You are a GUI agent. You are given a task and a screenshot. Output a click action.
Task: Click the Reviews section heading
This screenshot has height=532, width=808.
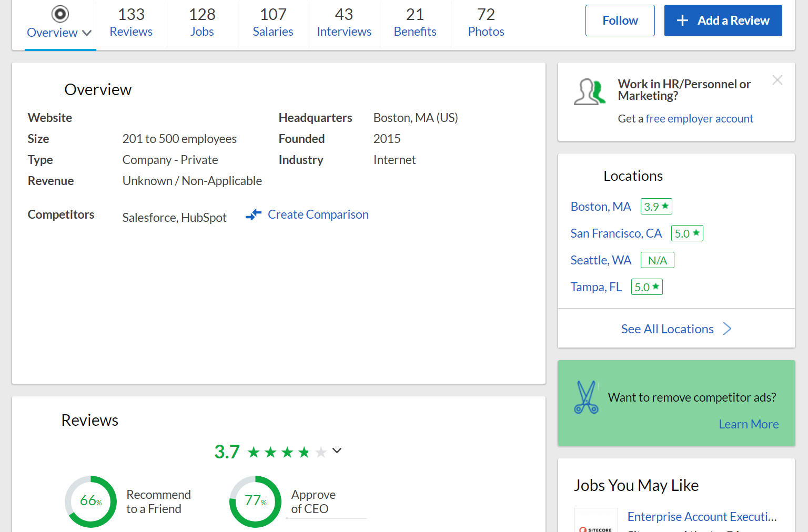(x=90, y=421)
